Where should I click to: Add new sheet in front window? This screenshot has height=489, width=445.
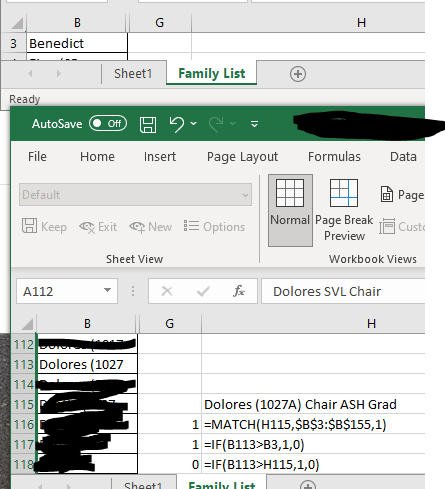click(x=308, y=485)
